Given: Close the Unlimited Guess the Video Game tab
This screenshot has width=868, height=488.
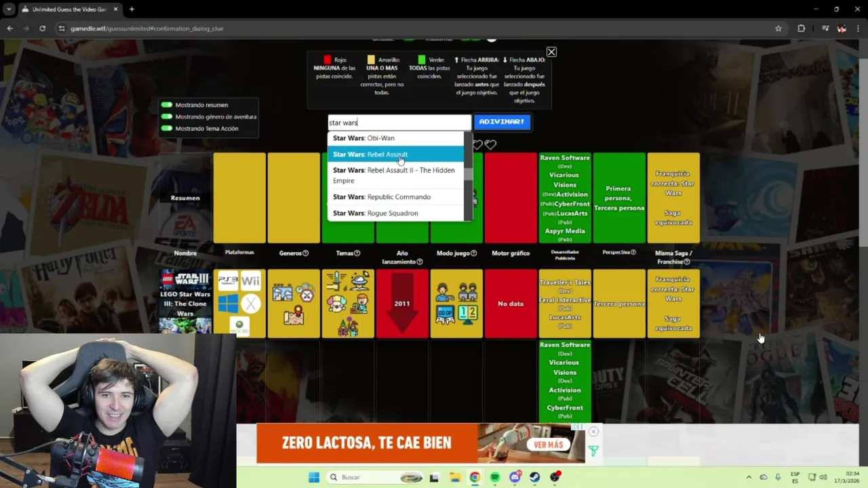Looking at the screenshot, I should (115, 9).
